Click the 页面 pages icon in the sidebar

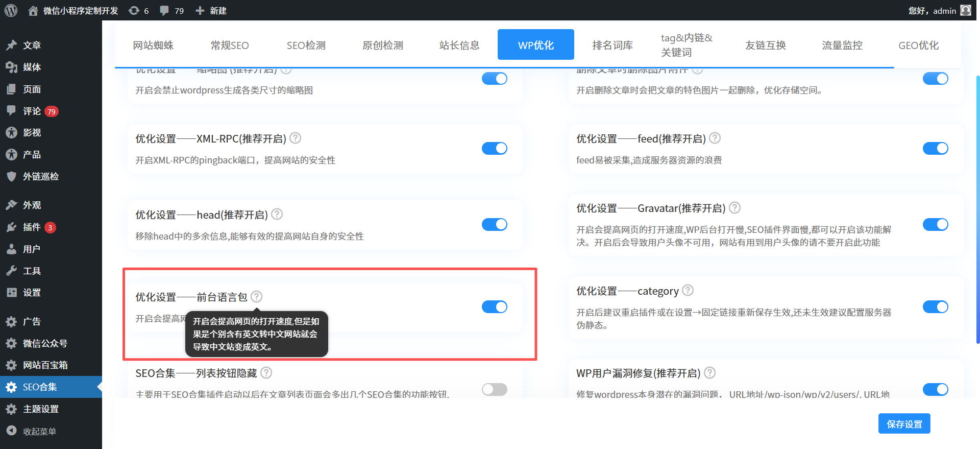(x=11, y=89)
